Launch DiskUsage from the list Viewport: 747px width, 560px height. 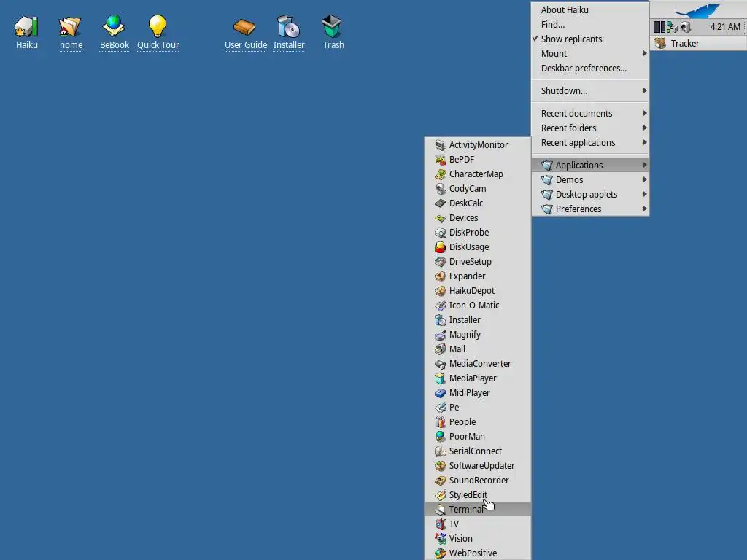point(478,246)
